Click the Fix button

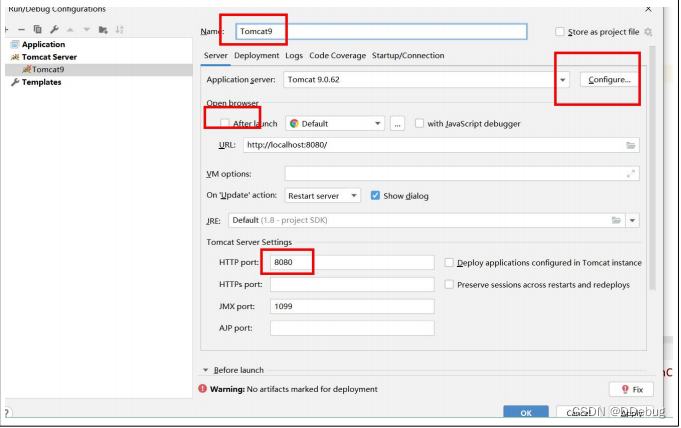(x=631, y=389)
